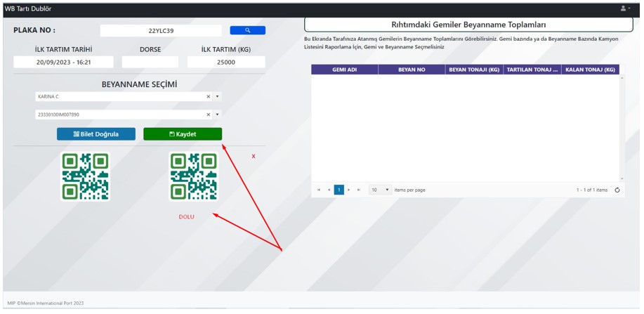Expand the declaration number dropdown

217,115
